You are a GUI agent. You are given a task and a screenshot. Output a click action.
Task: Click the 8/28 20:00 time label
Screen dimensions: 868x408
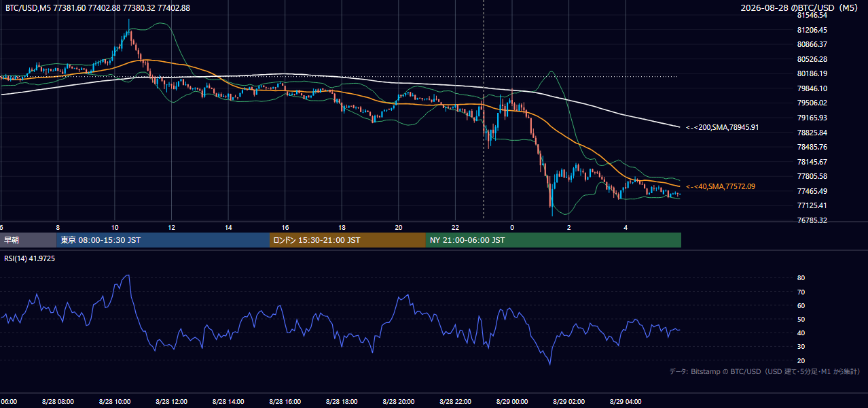click(399, 401)
